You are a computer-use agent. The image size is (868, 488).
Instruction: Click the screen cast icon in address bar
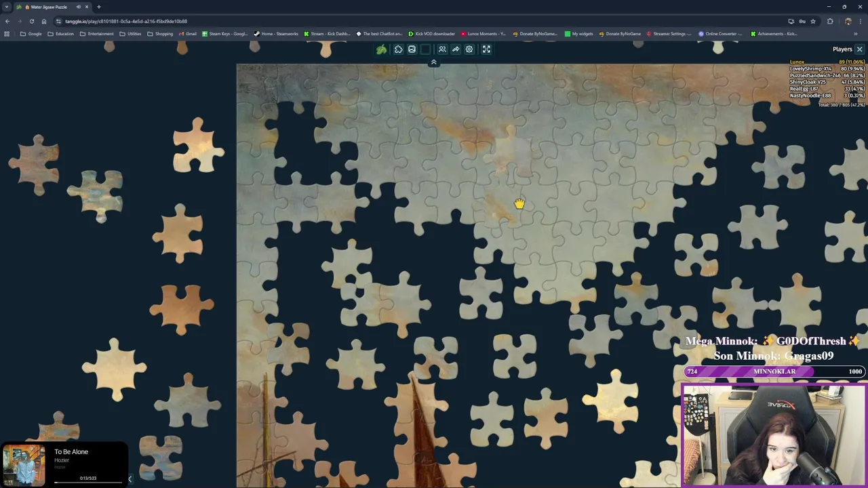tap(791, 21)
